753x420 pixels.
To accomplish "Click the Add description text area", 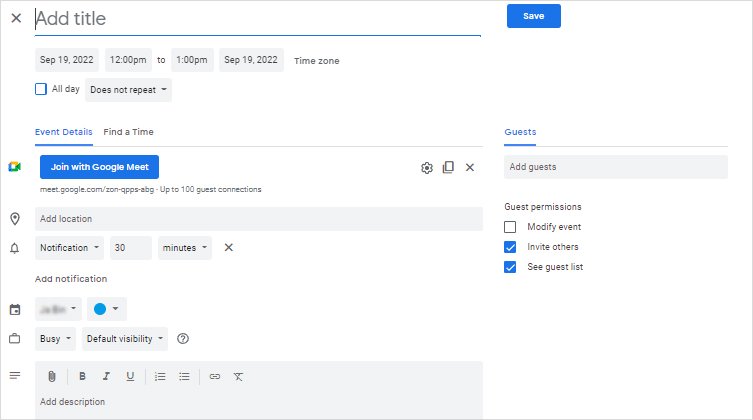I will pyautogui.click(x=259, y=402).
